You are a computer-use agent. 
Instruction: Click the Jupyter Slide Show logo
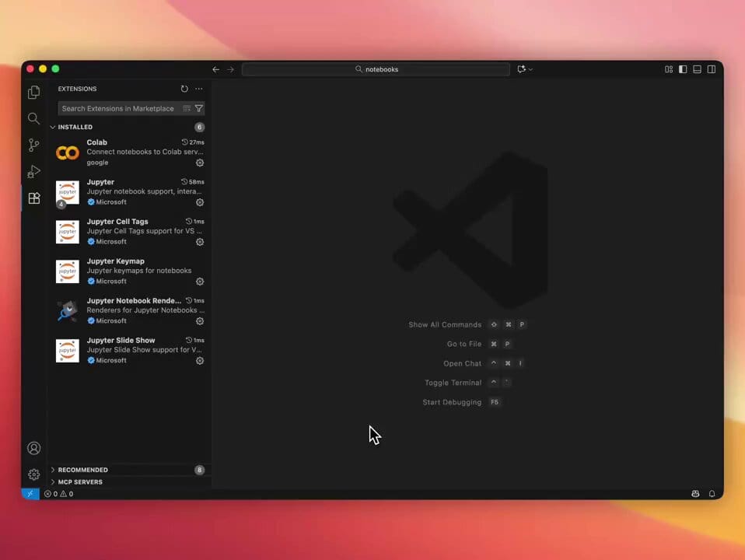click(68, 350)
